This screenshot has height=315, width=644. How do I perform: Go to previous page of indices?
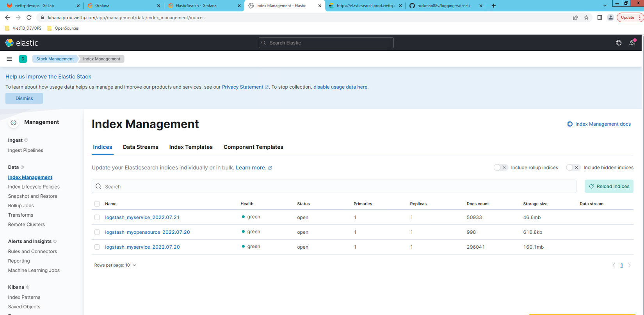(x=614, y=265)
